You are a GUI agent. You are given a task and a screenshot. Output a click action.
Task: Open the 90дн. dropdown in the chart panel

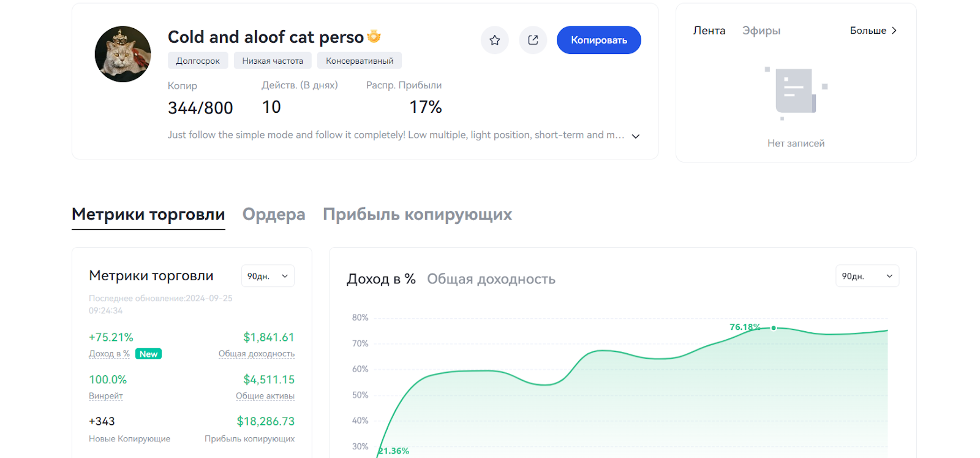867,276
